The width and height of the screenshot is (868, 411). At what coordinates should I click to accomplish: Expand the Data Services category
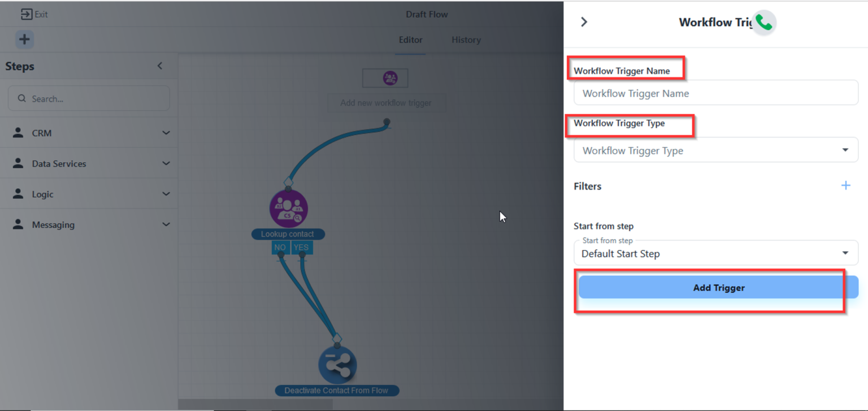[x=166, y=163]
